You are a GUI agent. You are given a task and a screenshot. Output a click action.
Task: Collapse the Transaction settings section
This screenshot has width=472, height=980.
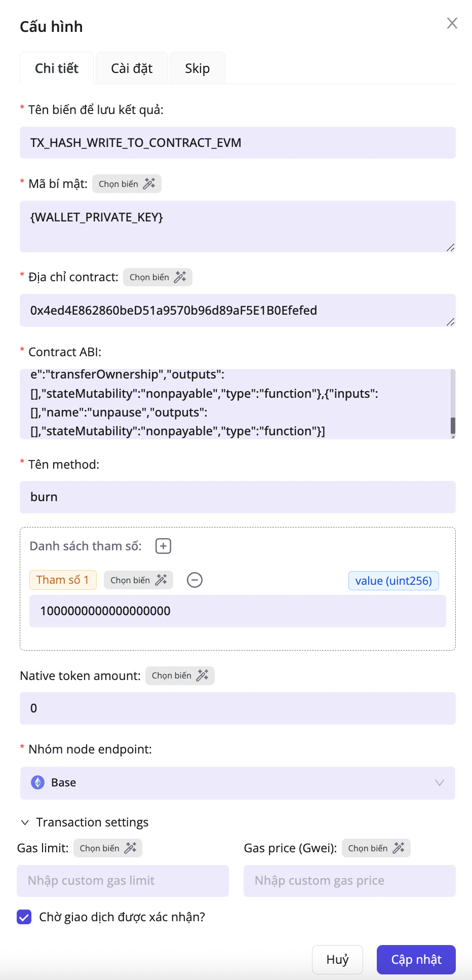point(25,822)
